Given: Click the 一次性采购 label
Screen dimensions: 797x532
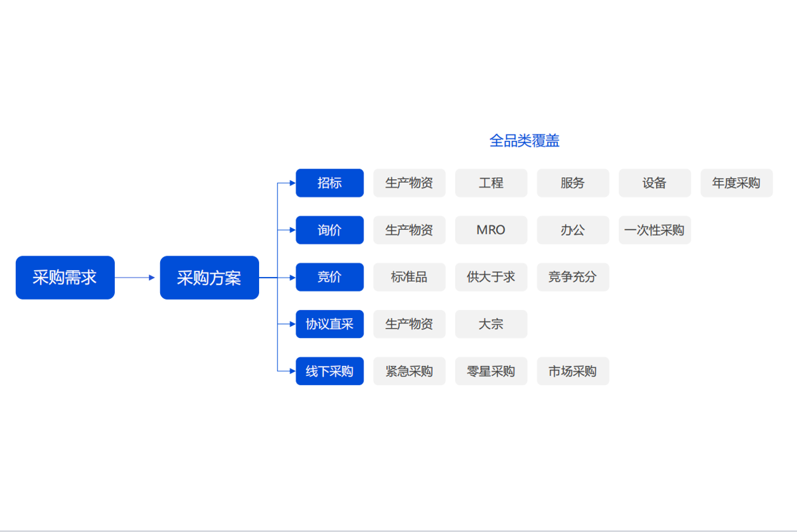Looking at the screenshot, I should point(655,230).
